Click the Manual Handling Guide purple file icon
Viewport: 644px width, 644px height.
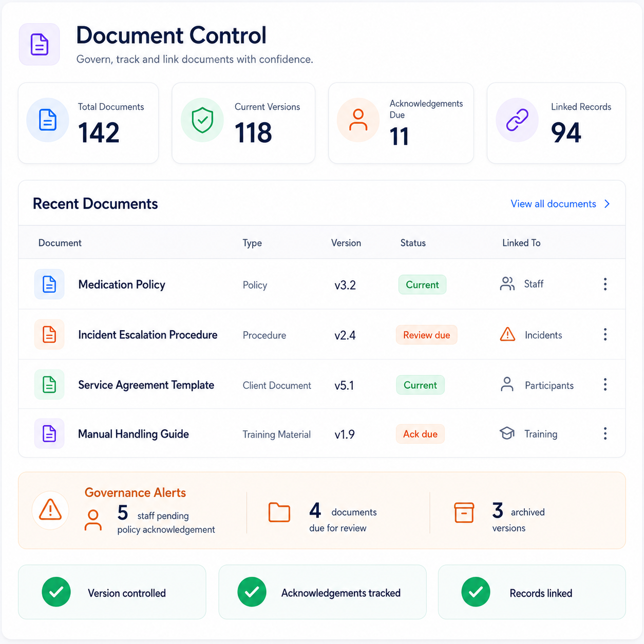click(49, 433)
